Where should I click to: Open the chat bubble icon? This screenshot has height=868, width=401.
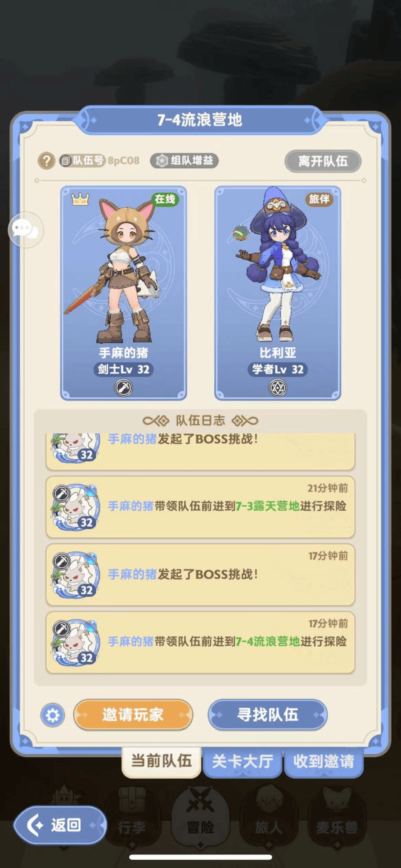[25, 229]
